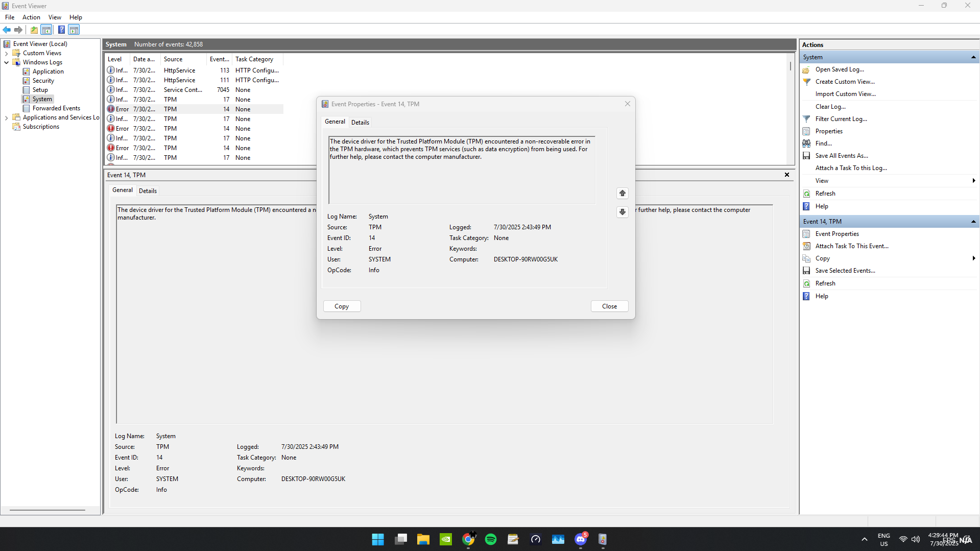Open the Action menu
The image size is (980, 551).
(x=31, y=17)
